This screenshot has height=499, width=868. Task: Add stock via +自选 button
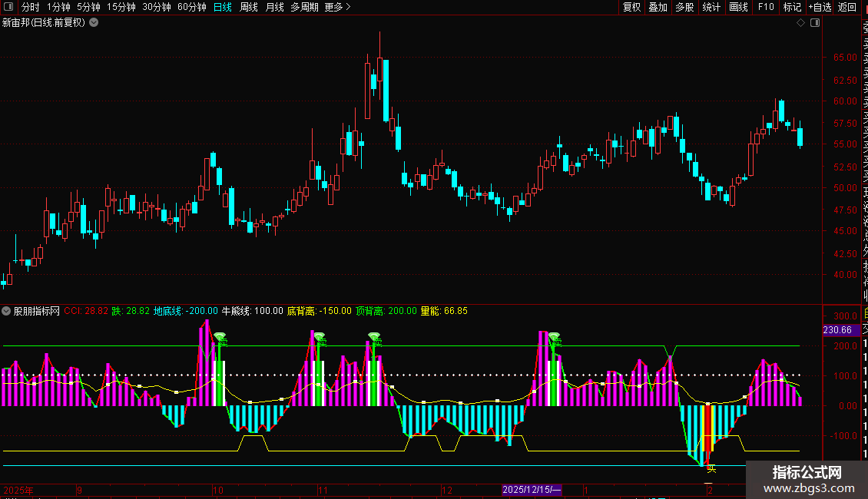820,7
